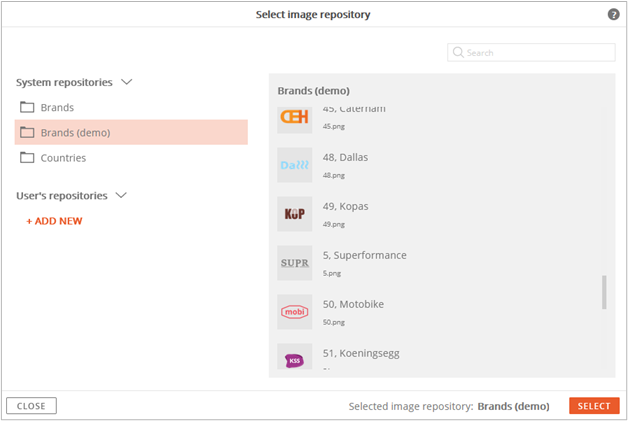This screenshot has height=421, width=628.
Task: Click the '50, Motobike' entry name
Action: coord(353,304)
